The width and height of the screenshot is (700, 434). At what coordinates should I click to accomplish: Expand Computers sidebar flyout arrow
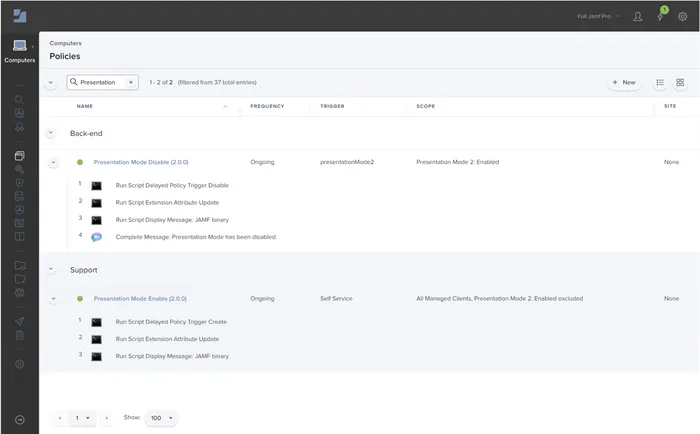point(33,46)
